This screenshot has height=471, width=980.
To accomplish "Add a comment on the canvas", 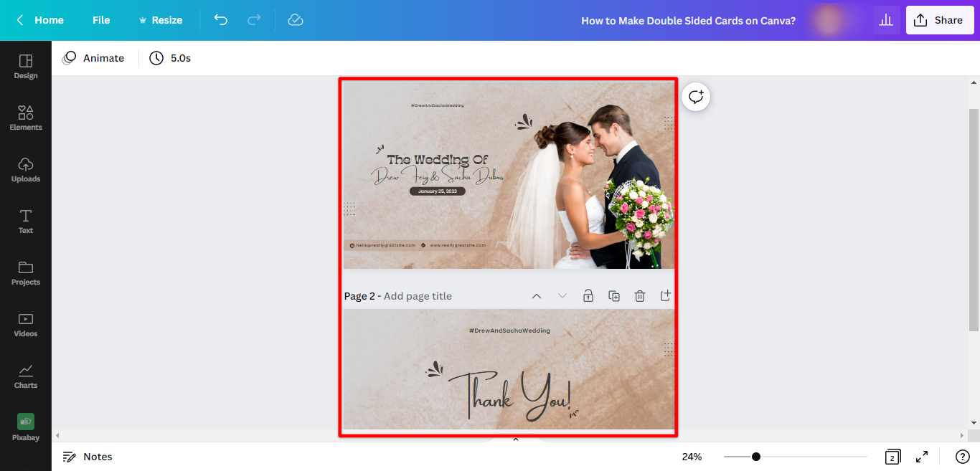I will 695,96.
